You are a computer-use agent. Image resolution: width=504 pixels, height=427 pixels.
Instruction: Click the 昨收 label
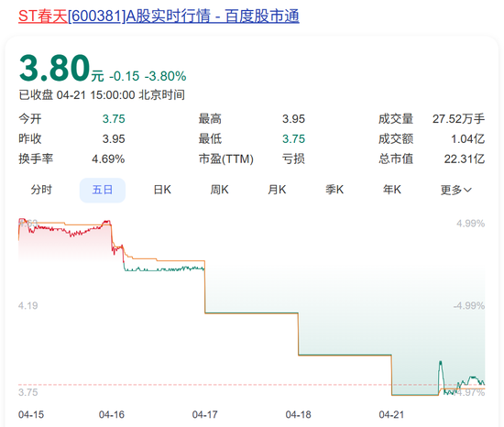(x=30, y=139)
